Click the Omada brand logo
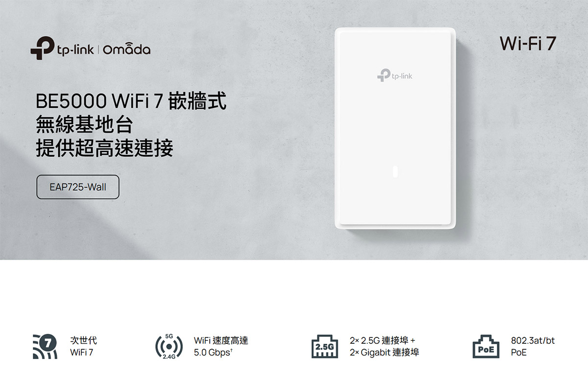 pyautogui.click(x=127, y=49)
